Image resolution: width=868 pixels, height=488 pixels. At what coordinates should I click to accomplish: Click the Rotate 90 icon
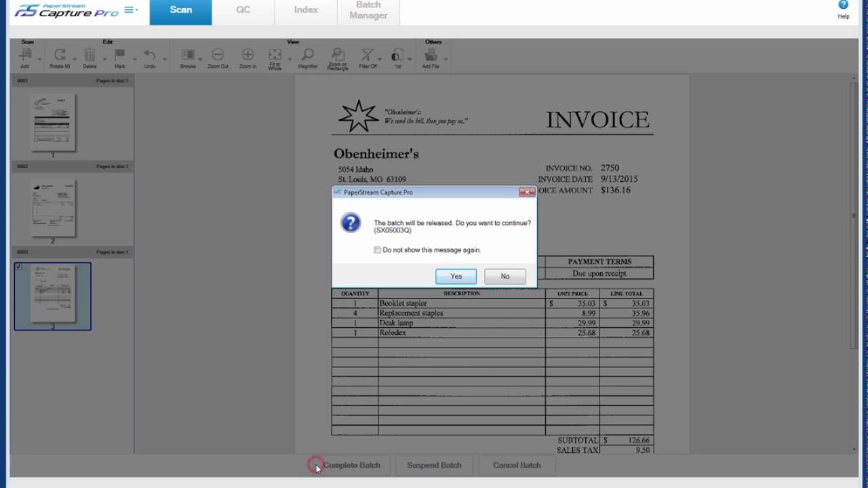point(60,55)
